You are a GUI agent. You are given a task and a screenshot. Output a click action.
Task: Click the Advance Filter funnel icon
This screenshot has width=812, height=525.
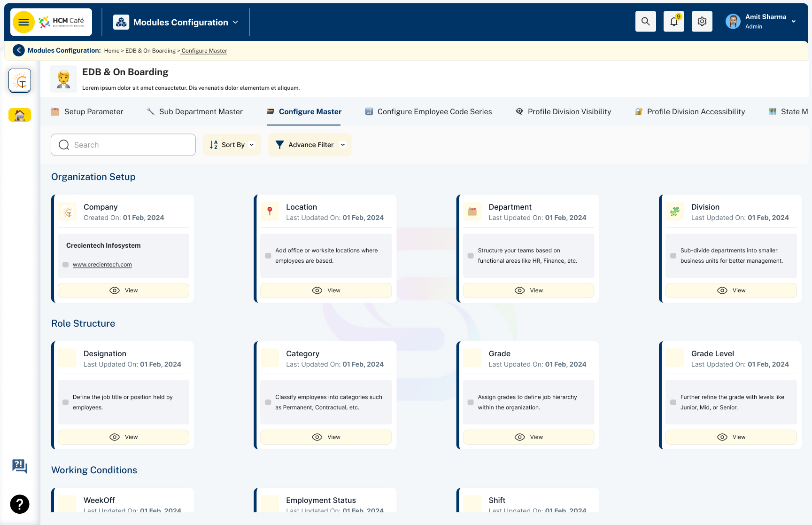[x=279, y=145]
